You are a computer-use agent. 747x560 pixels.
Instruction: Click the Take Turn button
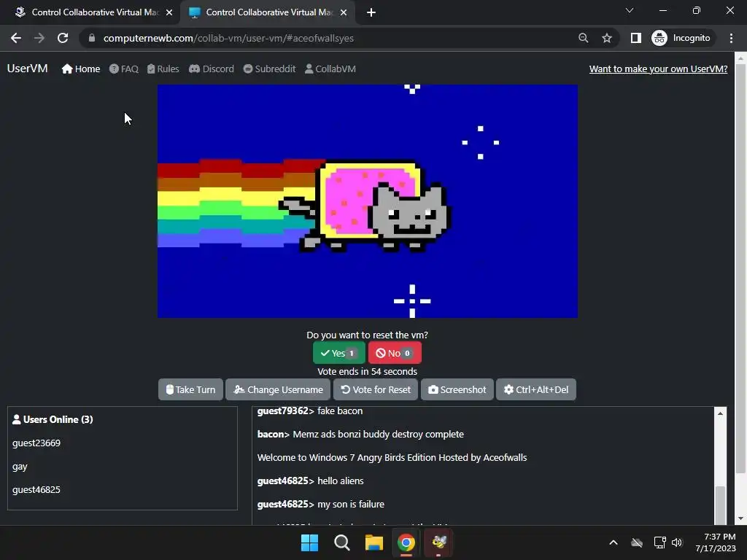[x=190, y=389]
